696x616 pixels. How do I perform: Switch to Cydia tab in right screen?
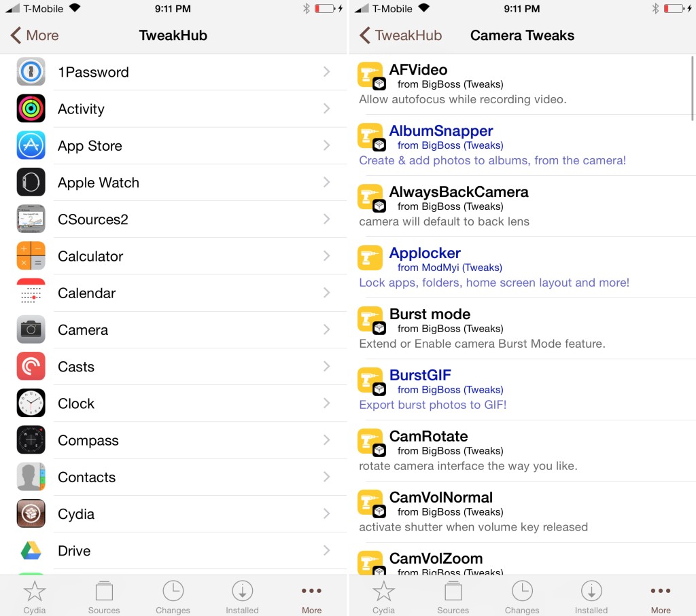(383, 597)
